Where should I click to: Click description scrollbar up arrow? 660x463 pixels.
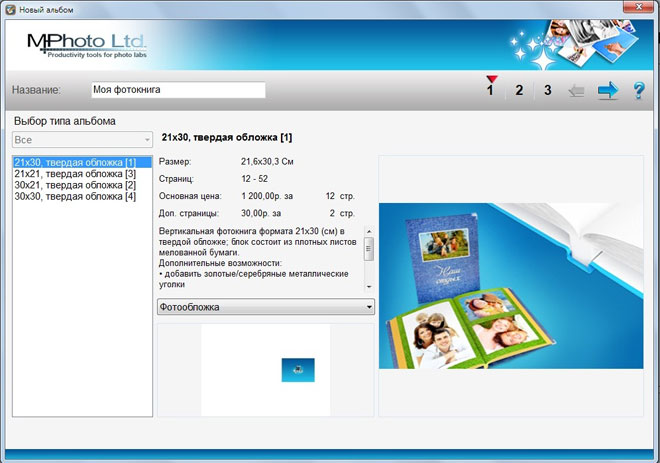click(x=369, y=232)
